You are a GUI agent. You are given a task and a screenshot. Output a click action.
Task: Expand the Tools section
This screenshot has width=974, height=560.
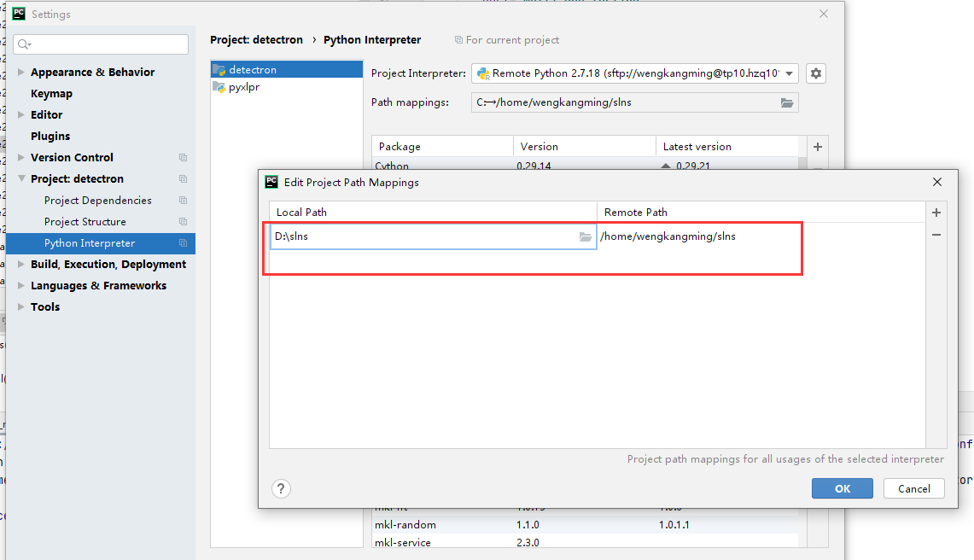tap(21, 307)
